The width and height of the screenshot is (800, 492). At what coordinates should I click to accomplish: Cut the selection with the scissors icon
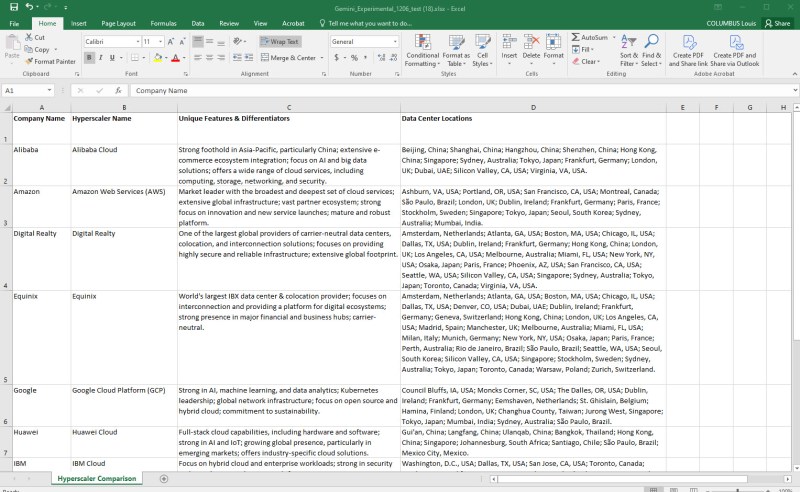point(29,37)
